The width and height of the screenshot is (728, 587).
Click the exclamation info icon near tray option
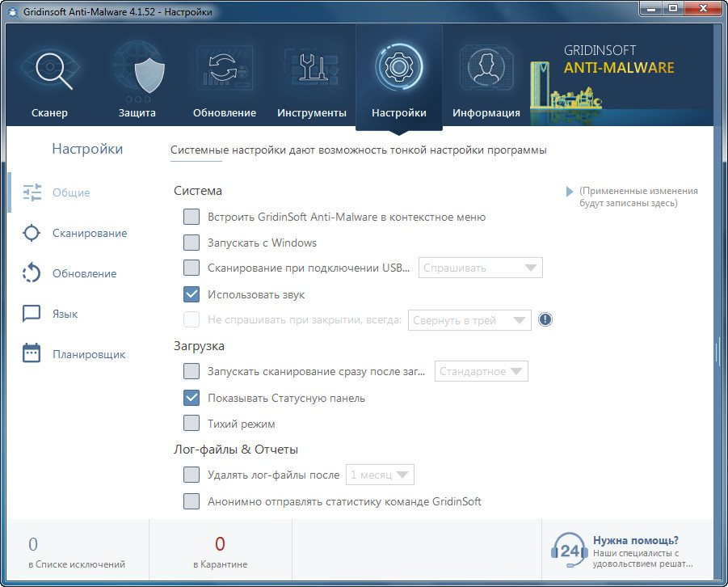(545, 319)
